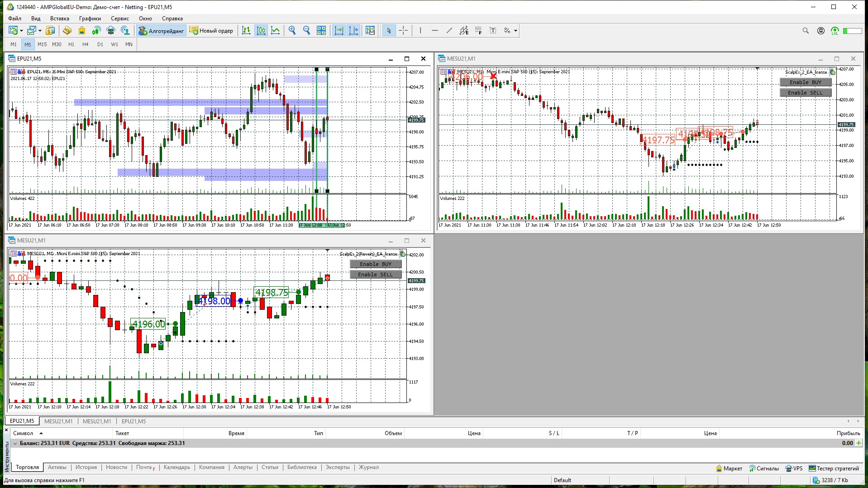Switch to the Эксперты tab
Screen dimensions: 868x488
click(x=338, y=467)
